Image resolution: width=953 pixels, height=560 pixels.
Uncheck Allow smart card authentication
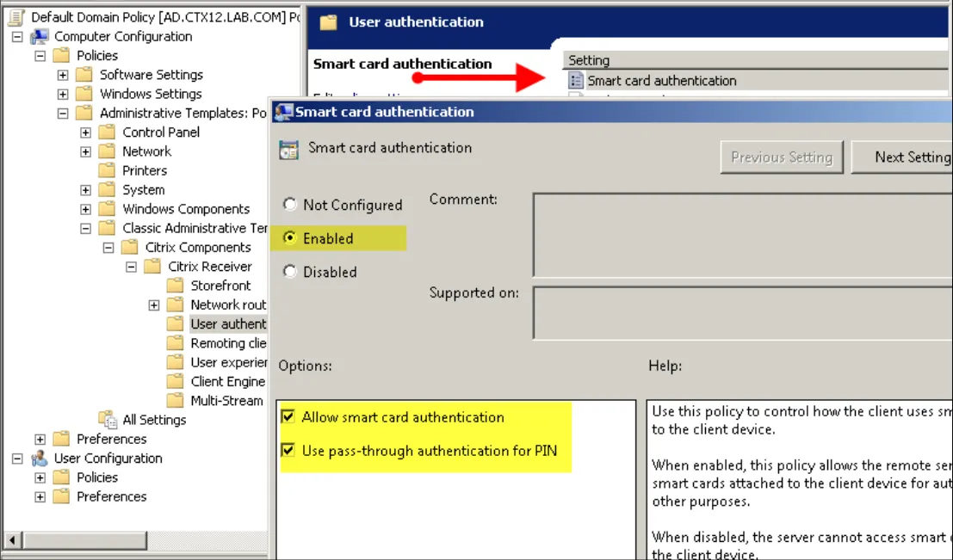click(288, 416)
